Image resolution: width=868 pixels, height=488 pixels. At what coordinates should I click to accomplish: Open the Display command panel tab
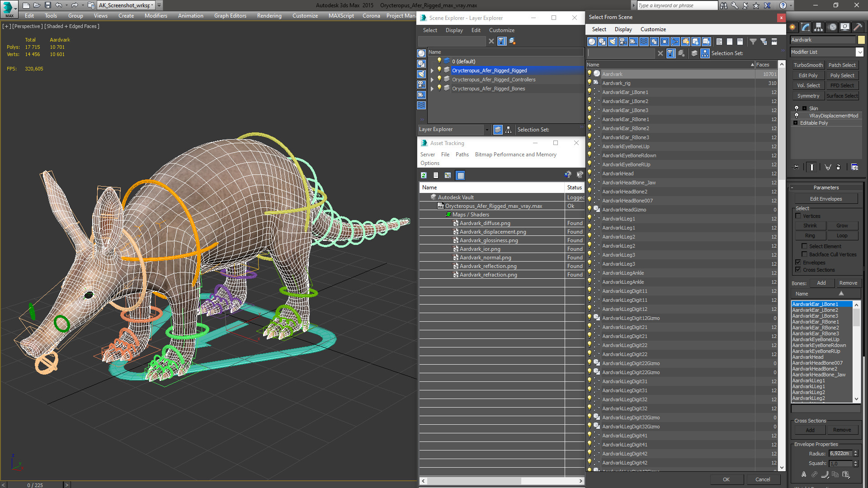(844, 27)
